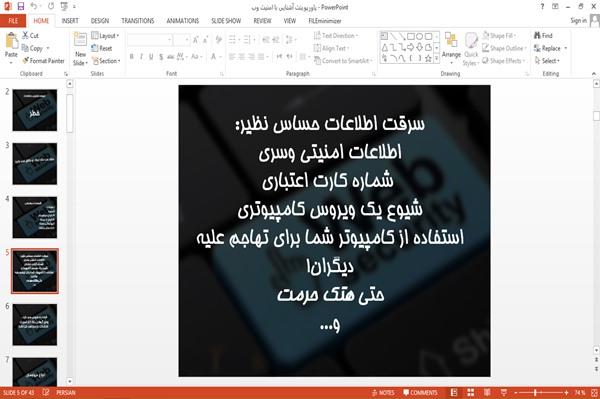
Task: Click the 74% zoom level
Action: point(580,392)
